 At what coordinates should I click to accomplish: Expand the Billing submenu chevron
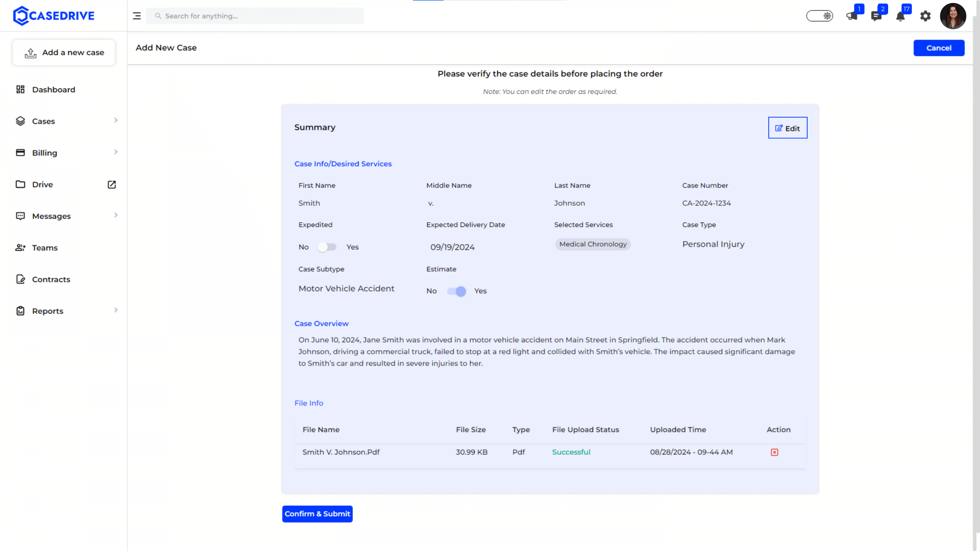116,152
